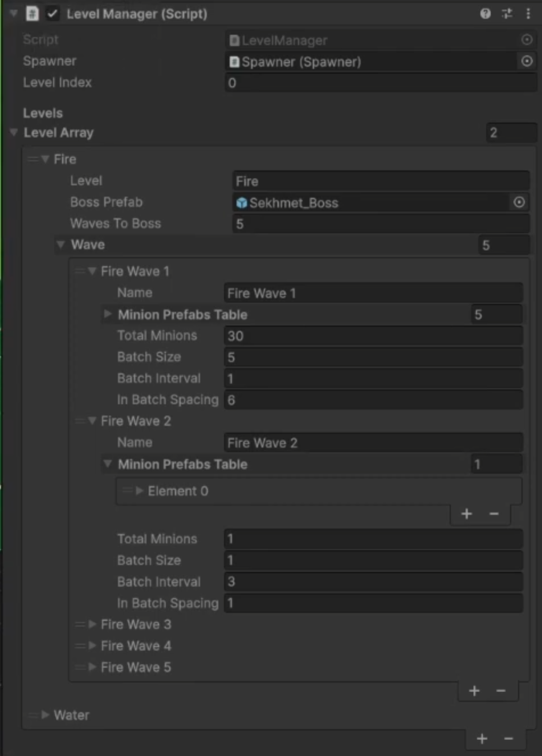Edit the Level Array size field

click(x=511, y=133)
